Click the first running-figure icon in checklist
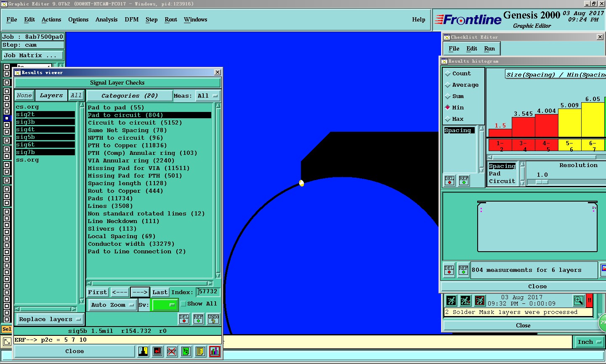The height and width of the screenshot is (364, 606). coord(451,300)
